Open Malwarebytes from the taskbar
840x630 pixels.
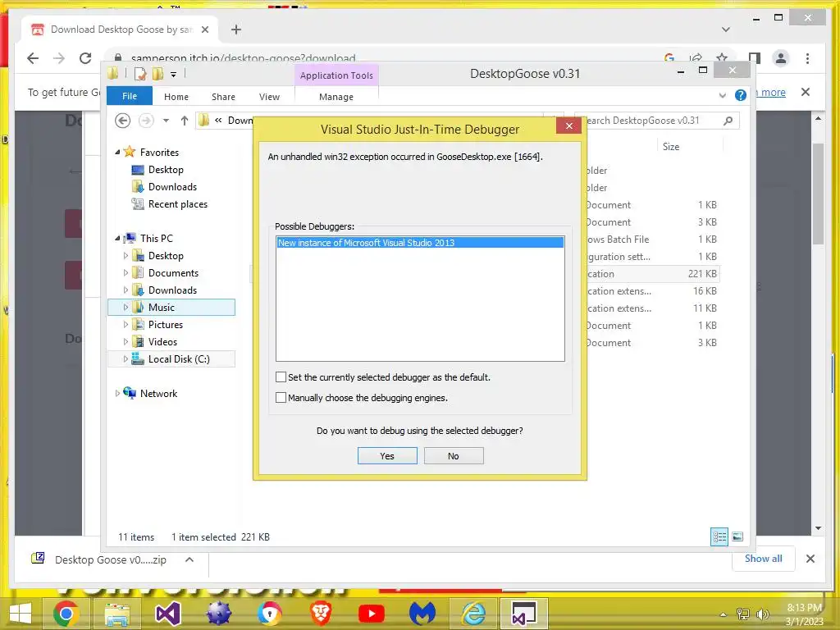422,614
